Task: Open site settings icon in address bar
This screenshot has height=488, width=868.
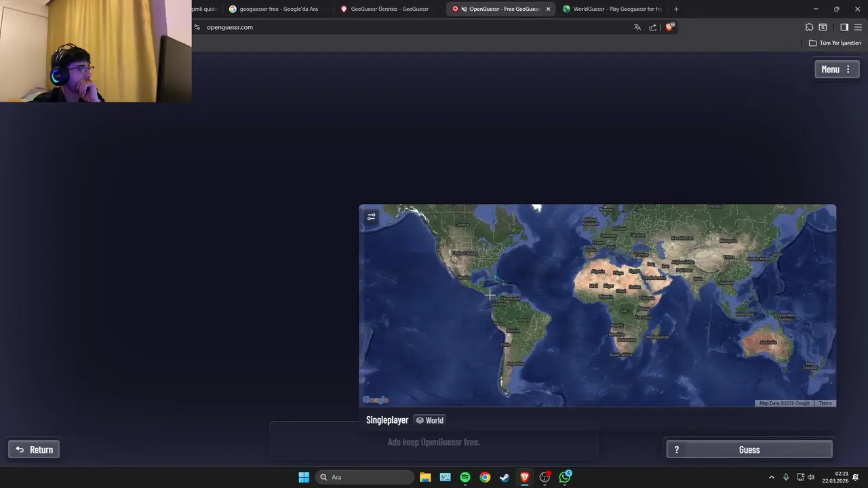Action: (x=197, y=27)
